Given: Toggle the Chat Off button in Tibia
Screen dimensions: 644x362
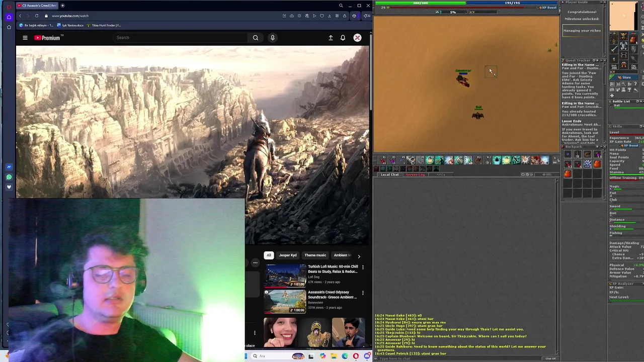Looking at the screenshot, I should (x=550, y=358).
